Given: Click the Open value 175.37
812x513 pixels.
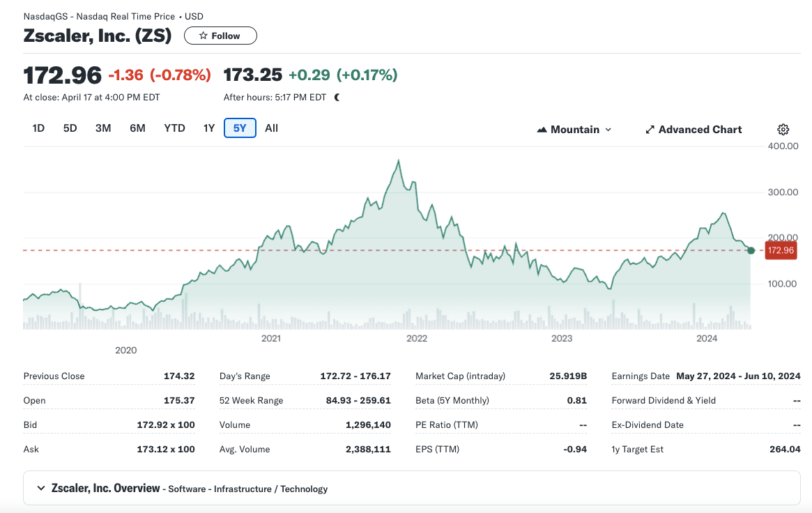Looking at the screenshot, I should pos(179,400).
